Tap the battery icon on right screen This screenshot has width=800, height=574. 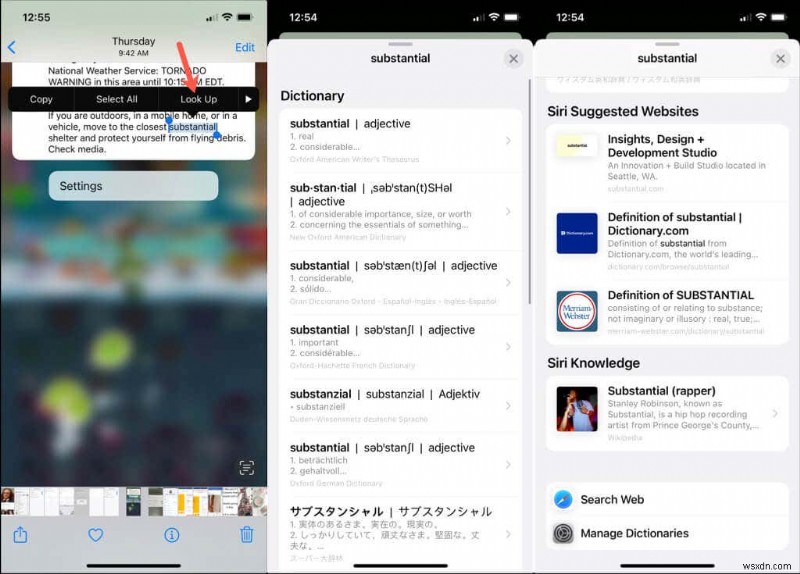pos(779,17)
